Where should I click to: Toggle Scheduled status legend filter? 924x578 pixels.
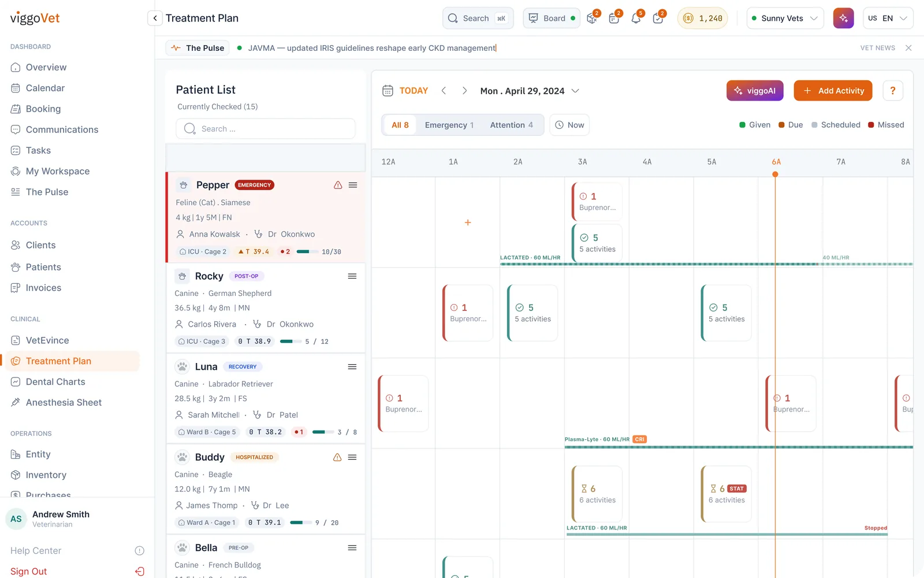[x=836, y=125]
